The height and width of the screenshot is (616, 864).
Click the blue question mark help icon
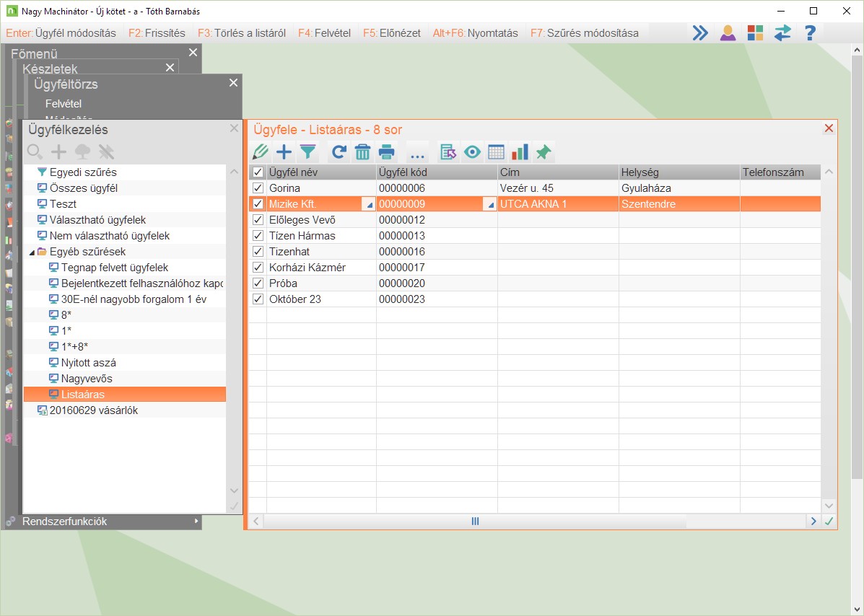click(810, 32)
